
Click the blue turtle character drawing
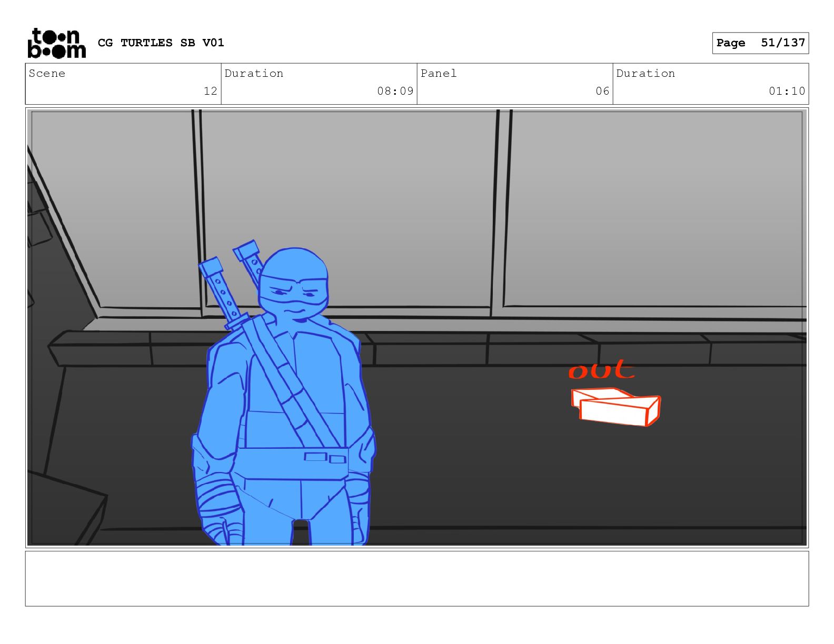pyautogui.click(x=283, y=393)
